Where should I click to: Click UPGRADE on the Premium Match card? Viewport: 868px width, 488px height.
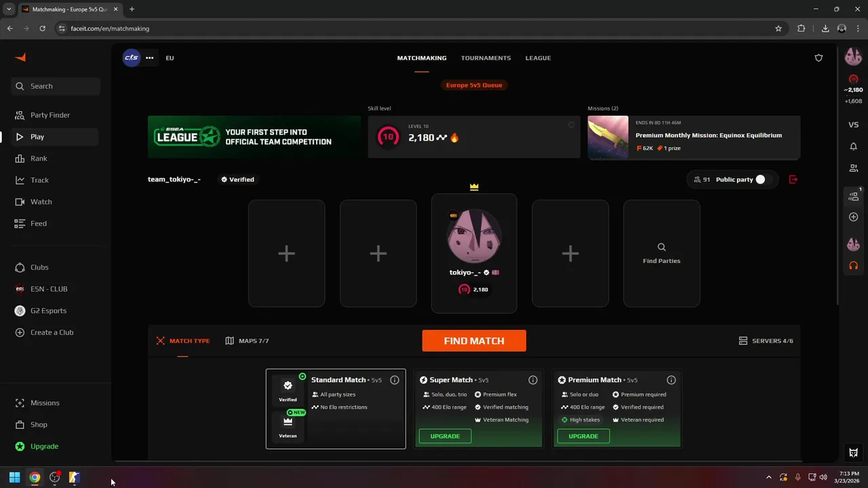coord(583,436)
